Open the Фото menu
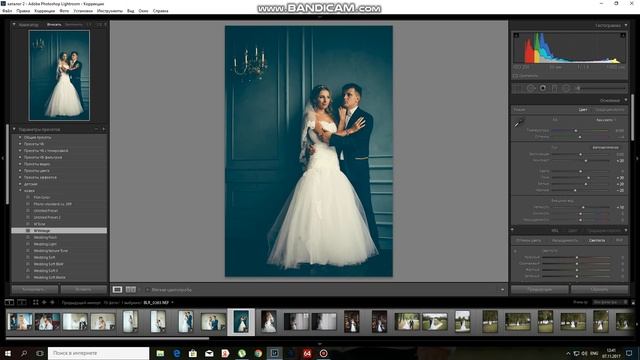The width and height of the screenshot is (640, 360). click(64, 11)
